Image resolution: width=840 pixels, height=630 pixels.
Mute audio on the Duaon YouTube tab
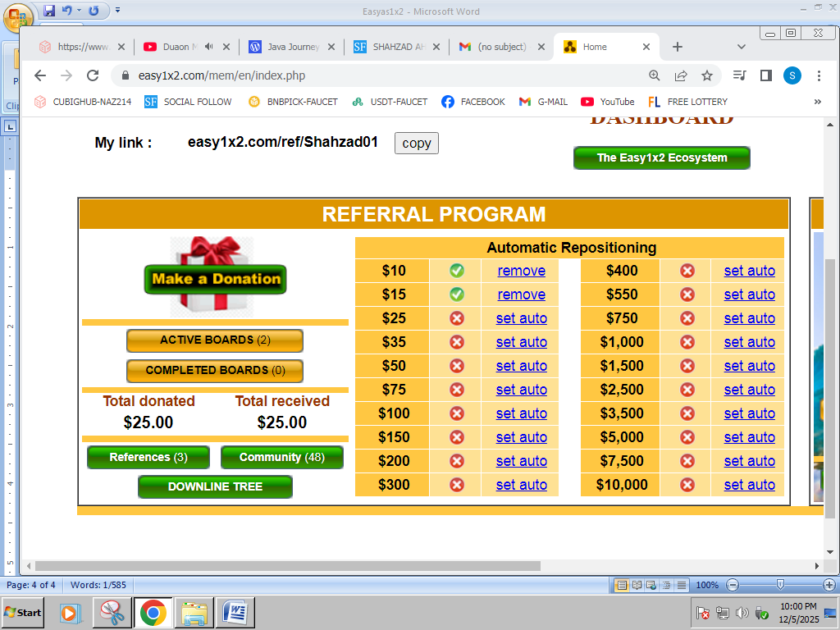(209, 47)
